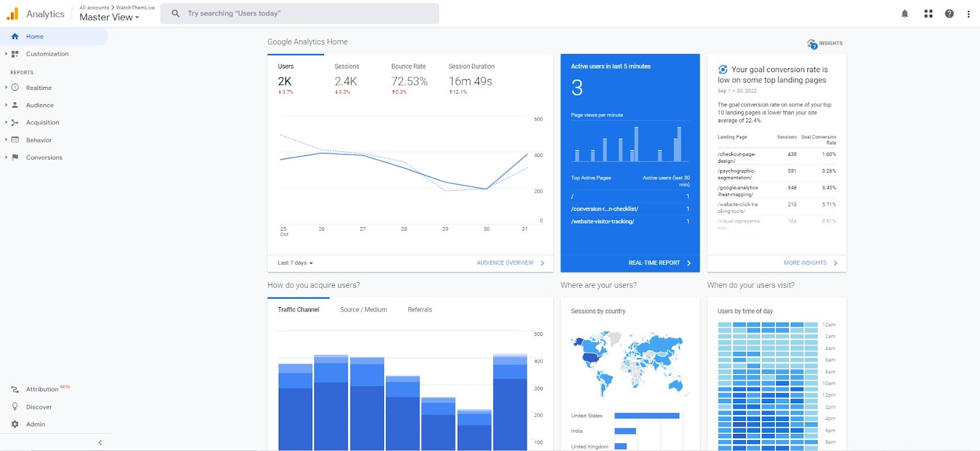980x451 pixels.
Task: Click the search magnifier icon
Action: 176,13
